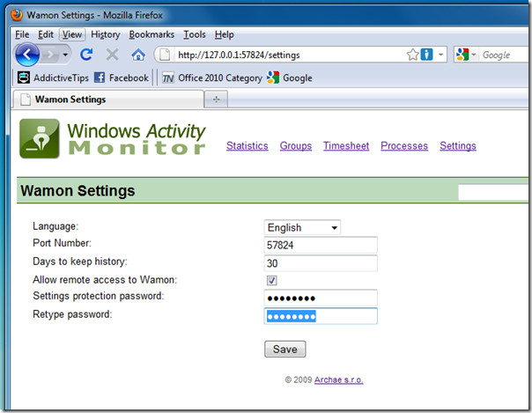
Task: Click the Windows Activity Monitor logo icon
Action: pos(40,138)
